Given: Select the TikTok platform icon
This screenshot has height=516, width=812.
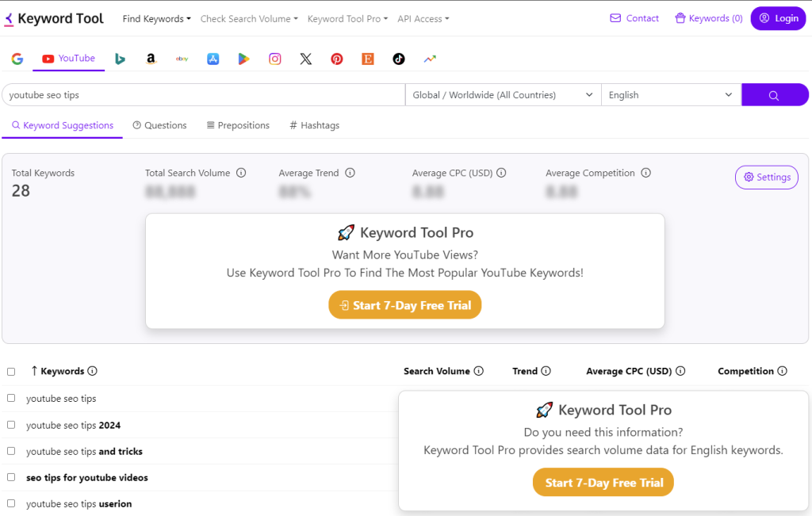Looking at the screenshot, I should [x=399, y=59].
